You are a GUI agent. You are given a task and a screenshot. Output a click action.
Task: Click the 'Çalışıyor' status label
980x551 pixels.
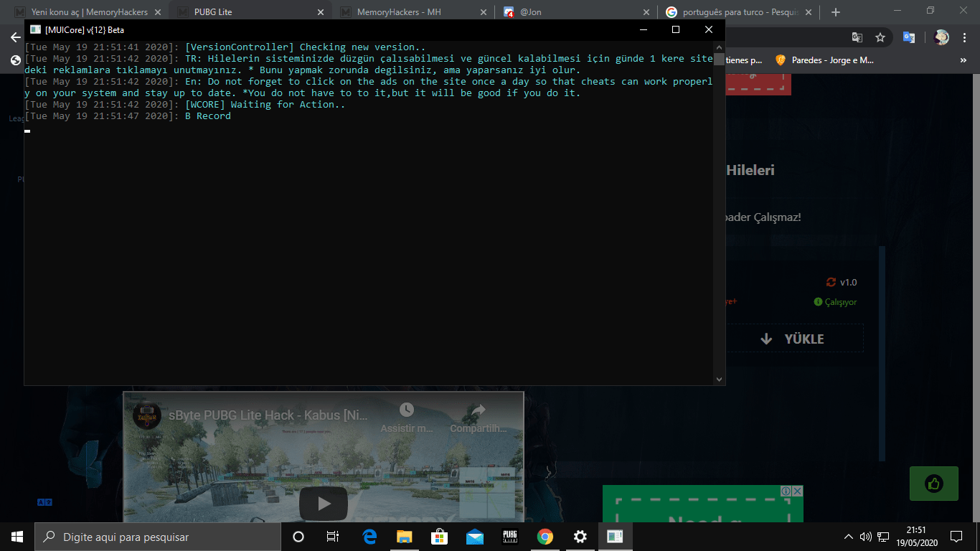836,302
